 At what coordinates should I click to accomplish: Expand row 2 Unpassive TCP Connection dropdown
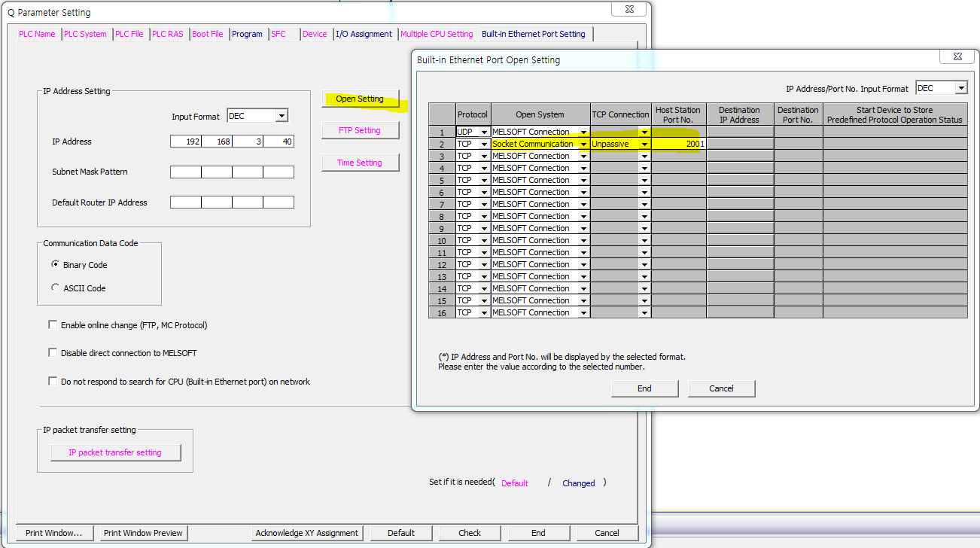click(644, 144)
